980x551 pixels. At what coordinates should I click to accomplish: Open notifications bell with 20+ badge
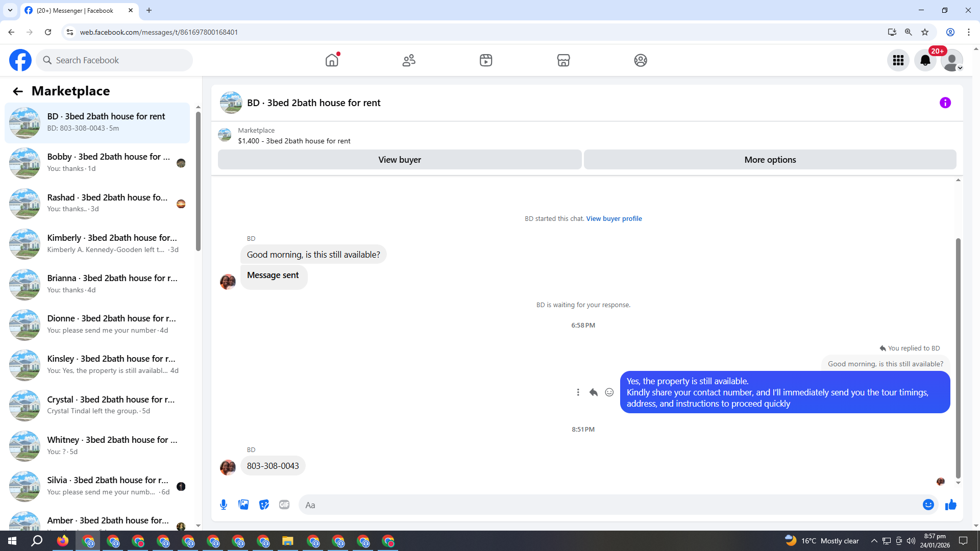[925, 60]
